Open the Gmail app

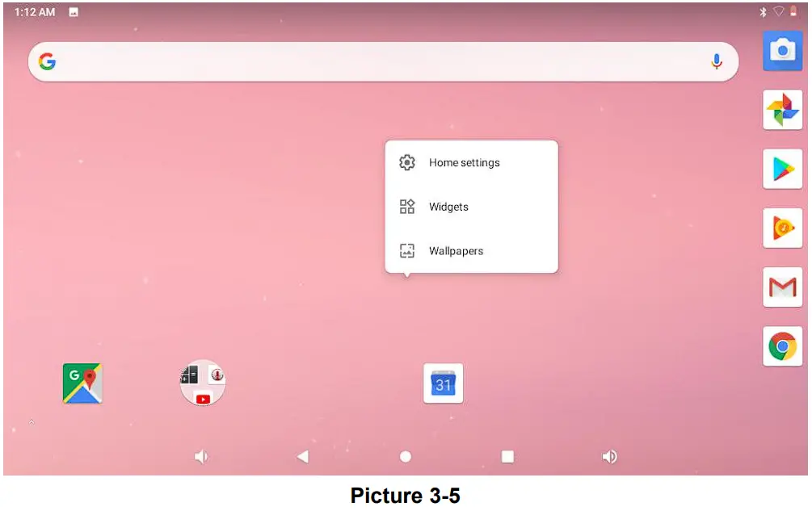(782, 287)
